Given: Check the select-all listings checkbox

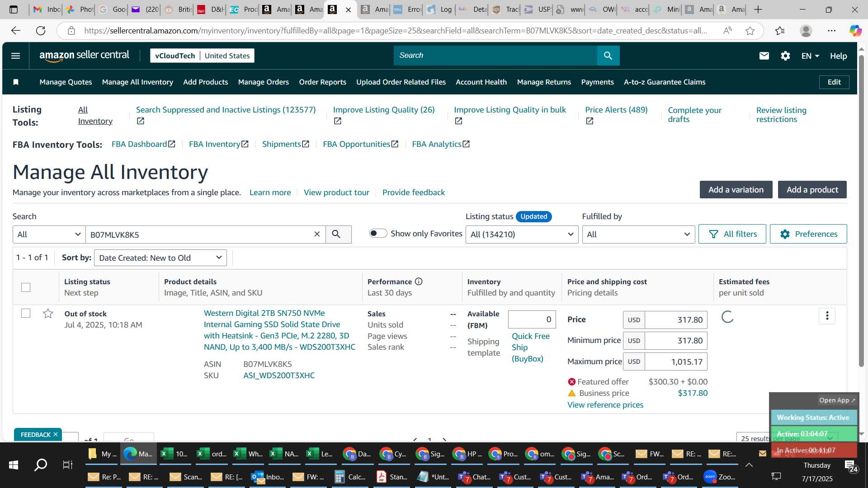Looking at the screenshot, I should tap(26, 287).
